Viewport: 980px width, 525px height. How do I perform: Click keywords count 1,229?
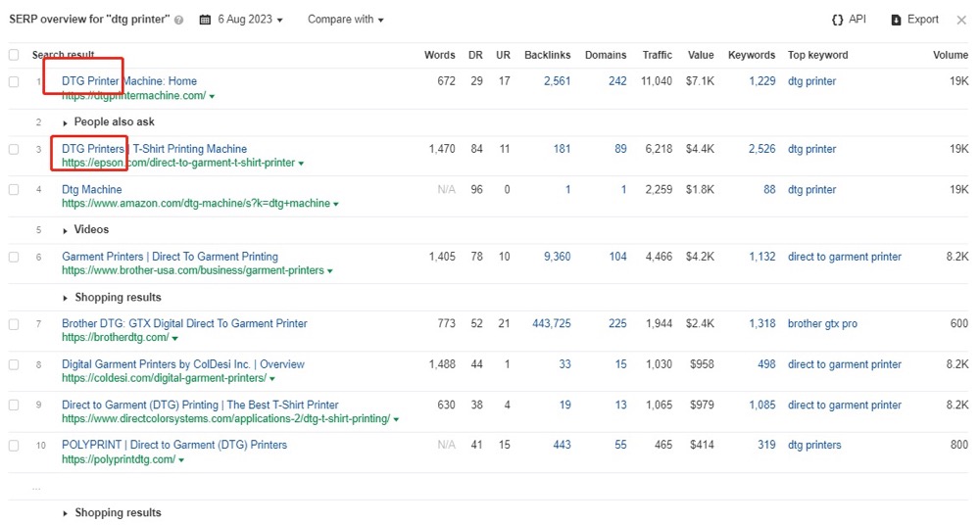click(761, 80)
